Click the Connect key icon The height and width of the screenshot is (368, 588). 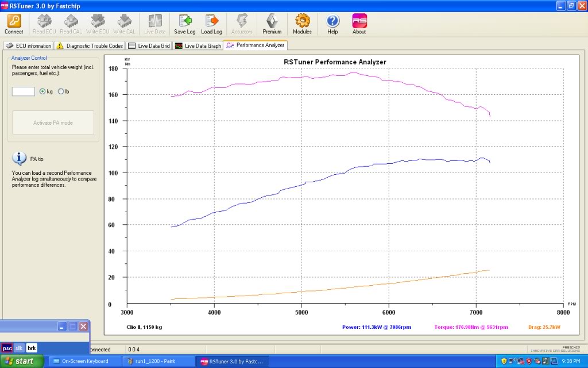(x=14, y=21)
